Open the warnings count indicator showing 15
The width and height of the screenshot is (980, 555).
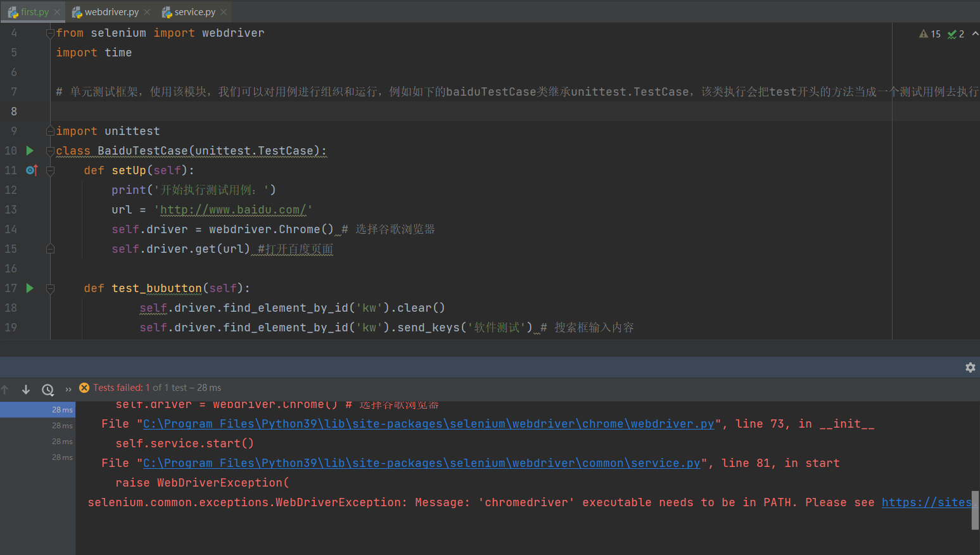tap(930, 34)
